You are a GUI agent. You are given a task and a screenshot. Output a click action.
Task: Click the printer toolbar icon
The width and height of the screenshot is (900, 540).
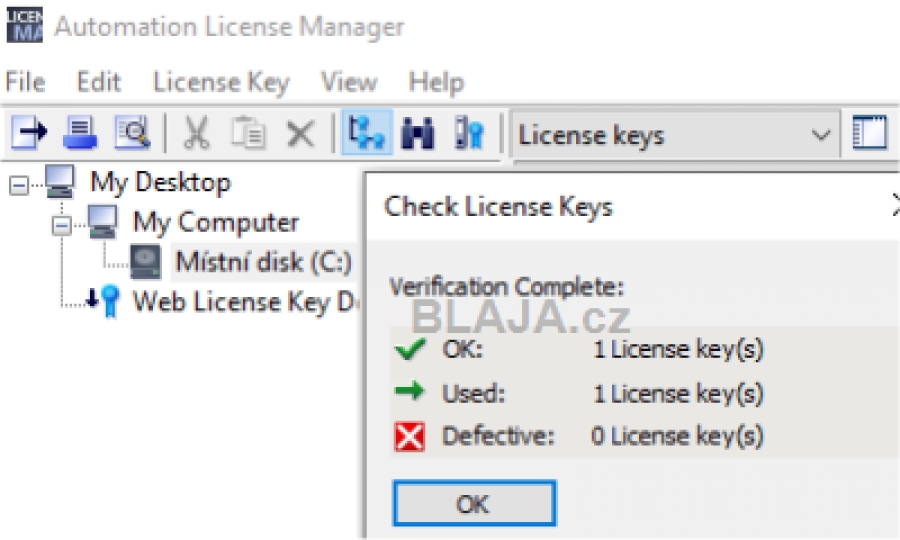(80, 133)
